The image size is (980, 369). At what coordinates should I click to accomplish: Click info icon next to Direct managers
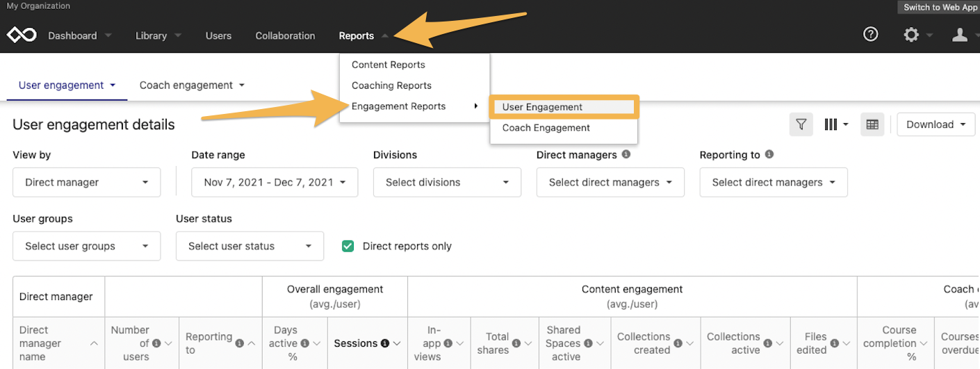[x=626, y=154]
